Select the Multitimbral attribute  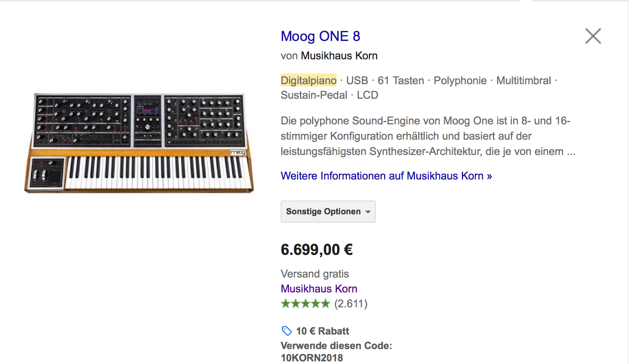pos(523,80)
